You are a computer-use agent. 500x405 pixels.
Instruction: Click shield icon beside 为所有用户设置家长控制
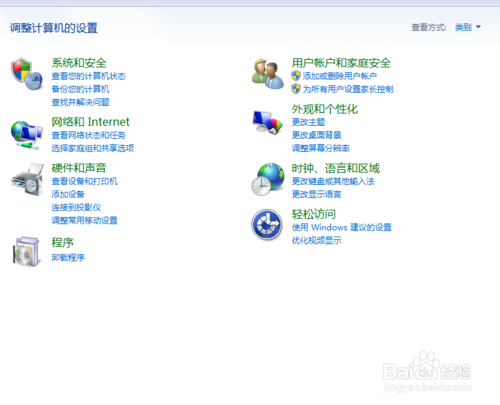point(296,89)
